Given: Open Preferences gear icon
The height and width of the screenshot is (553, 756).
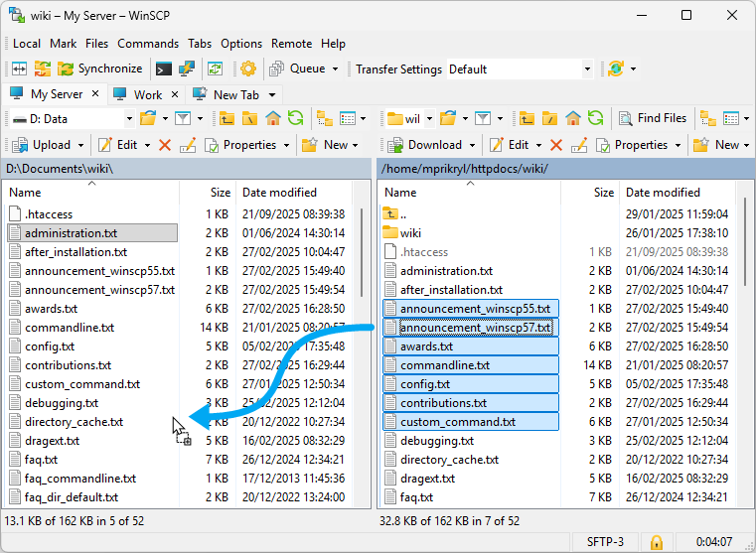Looking at the screenshot, I should 248,69.
